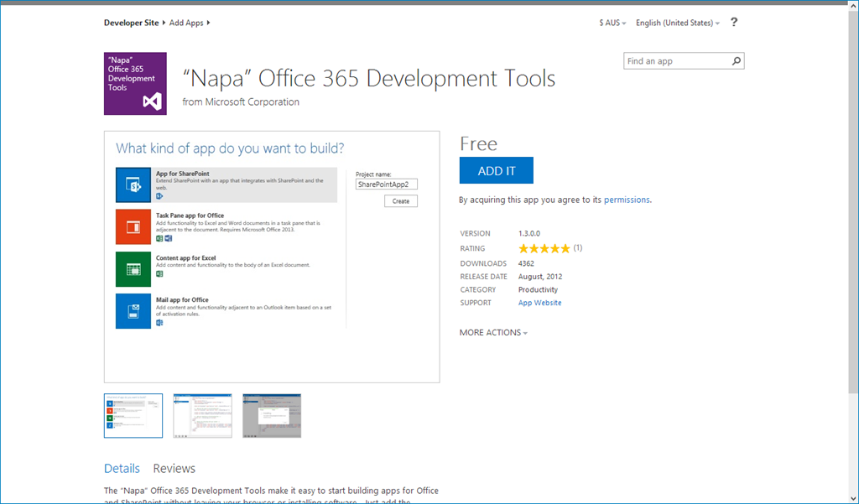The height and width of the screenshot is (504, 859).
Task: Open the English (United States) language dropdown
Action: 677,23
